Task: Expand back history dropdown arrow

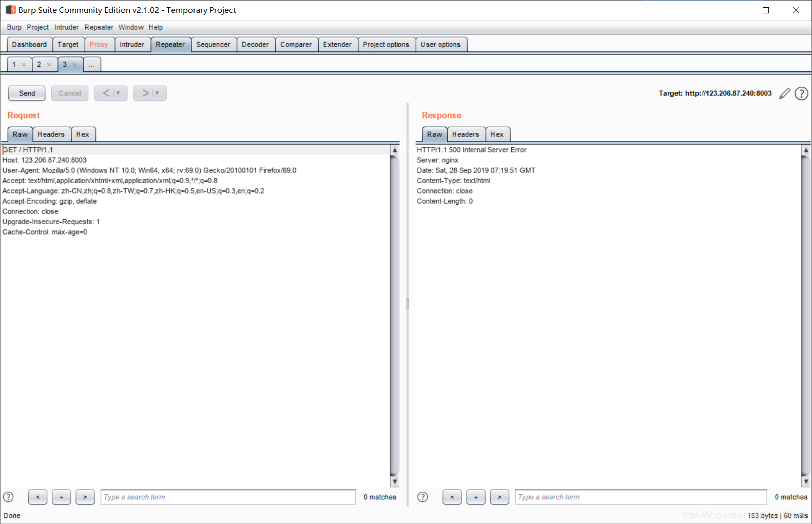Action: coord(118,93)
